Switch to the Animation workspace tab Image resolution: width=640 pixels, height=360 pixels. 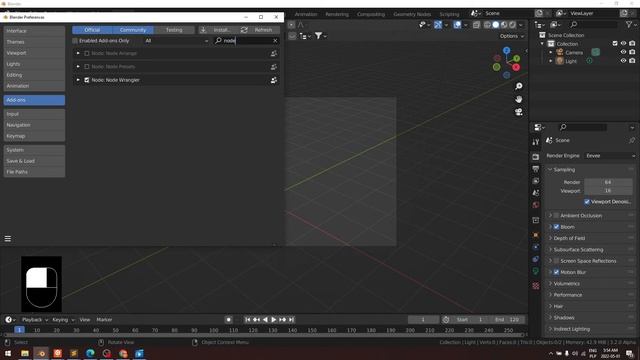coord(306,14)
